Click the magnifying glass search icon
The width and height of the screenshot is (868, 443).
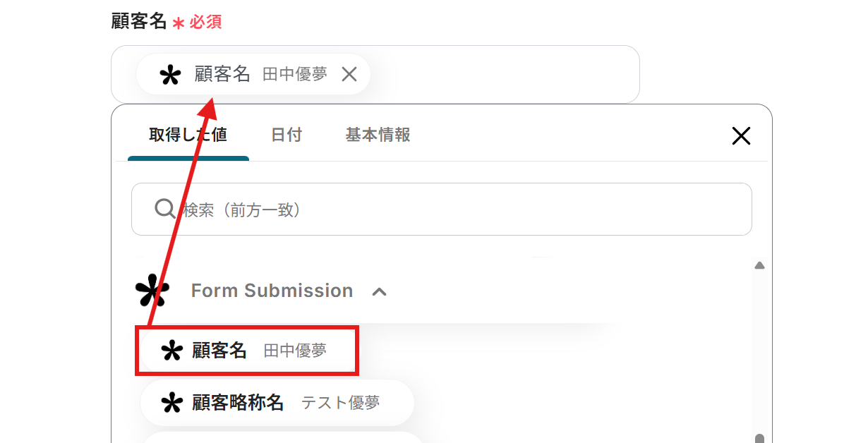coord(164,209)
